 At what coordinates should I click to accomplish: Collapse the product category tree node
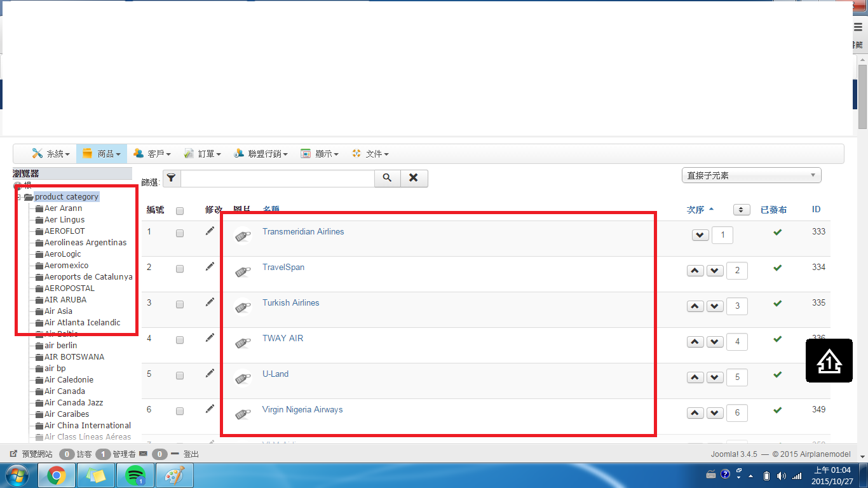point(18,197)
